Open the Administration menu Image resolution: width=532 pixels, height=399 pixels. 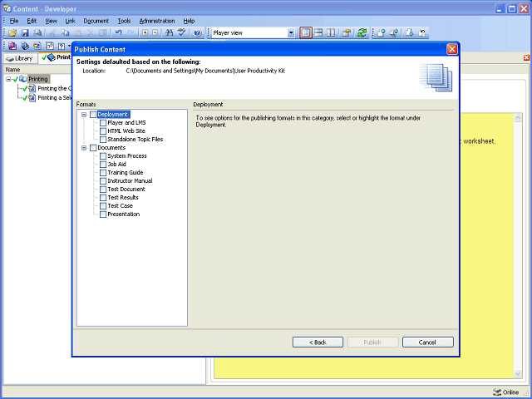pyautogui.click(x=157, y=21)
